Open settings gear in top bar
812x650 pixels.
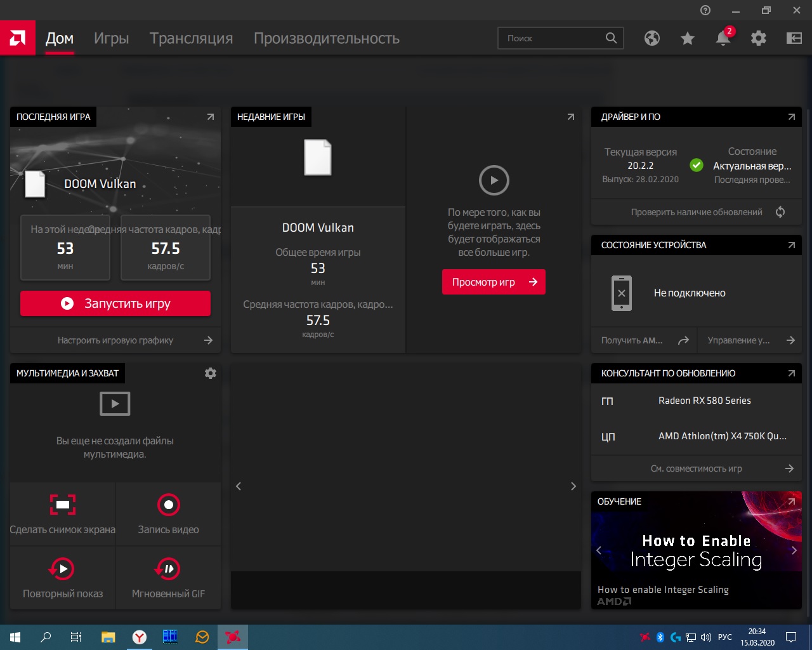tap(758, 39)
